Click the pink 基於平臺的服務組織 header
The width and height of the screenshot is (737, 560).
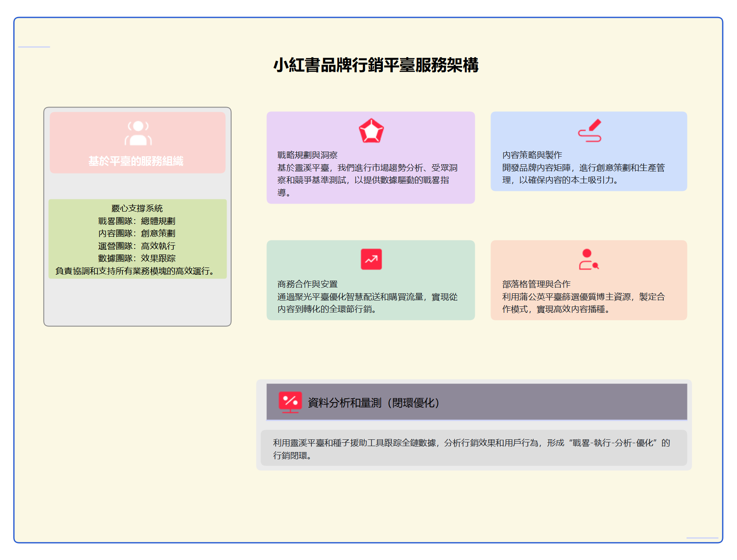click(x=137, y=160)
